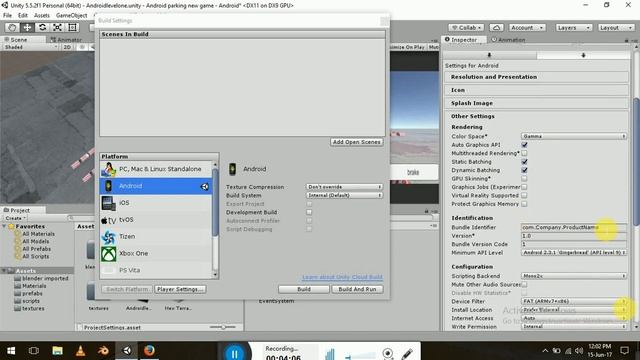
Task: Click the recorder webcam icon
Action: coord(388,353)
